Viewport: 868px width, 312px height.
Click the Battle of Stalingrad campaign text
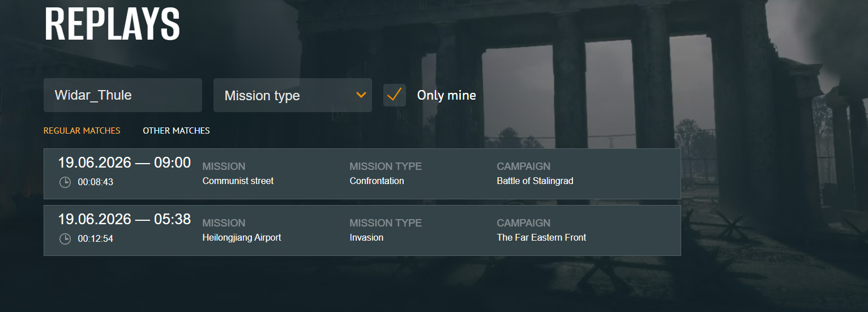(535, 181)
